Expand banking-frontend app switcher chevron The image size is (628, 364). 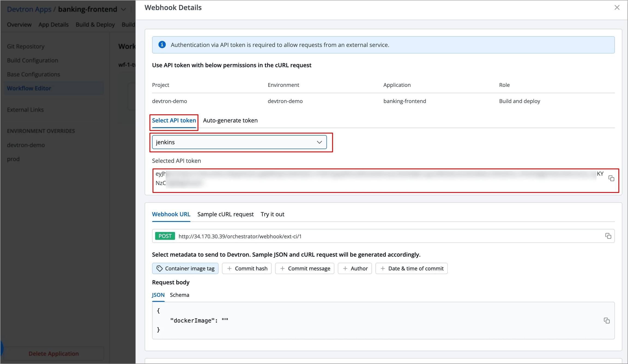(123, 10)
